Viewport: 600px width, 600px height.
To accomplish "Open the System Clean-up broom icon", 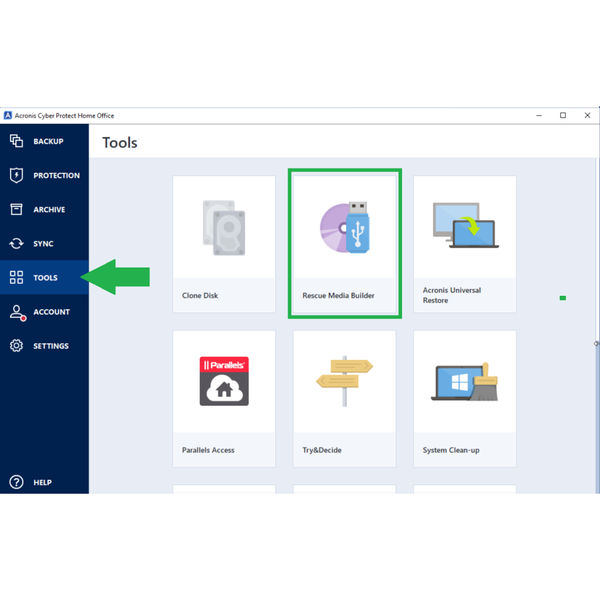I will point(465,382).
